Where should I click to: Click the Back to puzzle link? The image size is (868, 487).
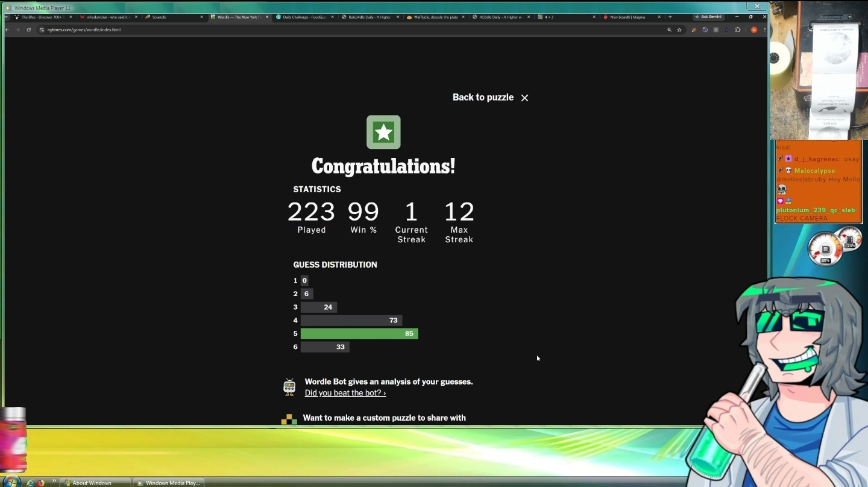click(483, 97)
